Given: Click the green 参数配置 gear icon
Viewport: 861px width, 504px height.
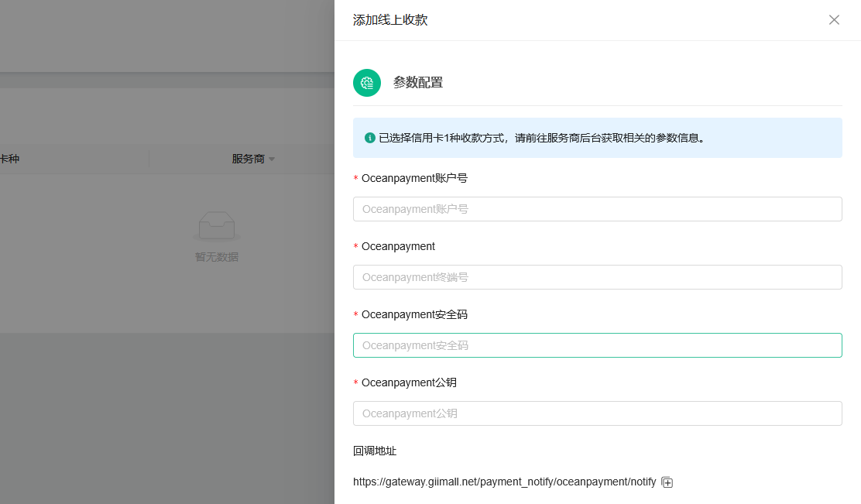Looking at the screenshot, I should pos(367,83).
